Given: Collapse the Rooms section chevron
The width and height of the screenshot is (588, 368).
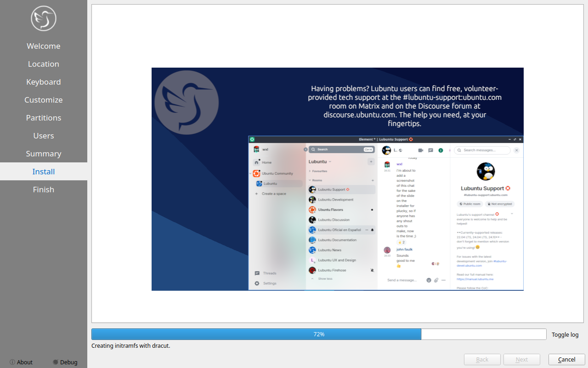Looking at the screenshot, I should pyautogui.click(x=310, y=180).
